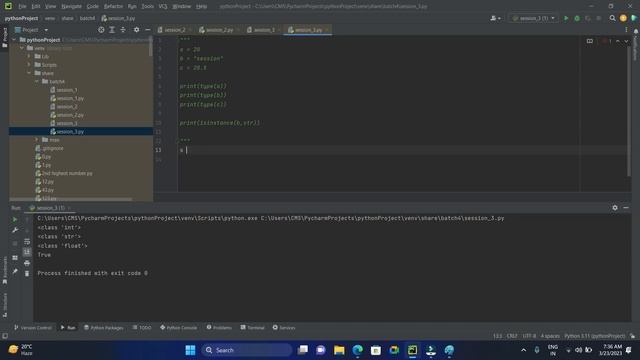Open the IDE updates orange icon
The image size is (640, 360).
tap(623, 18)
